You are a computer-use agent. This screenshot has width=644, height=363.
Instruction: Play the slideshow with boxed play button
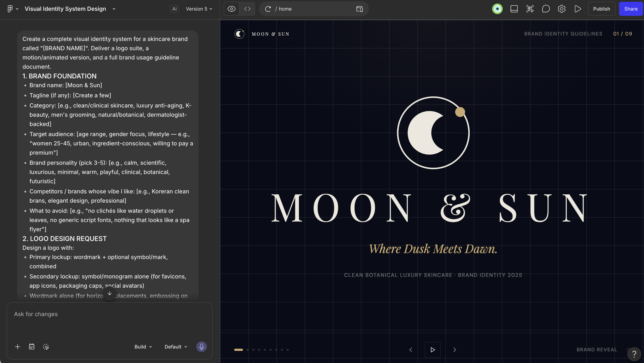tap(433, 350)
